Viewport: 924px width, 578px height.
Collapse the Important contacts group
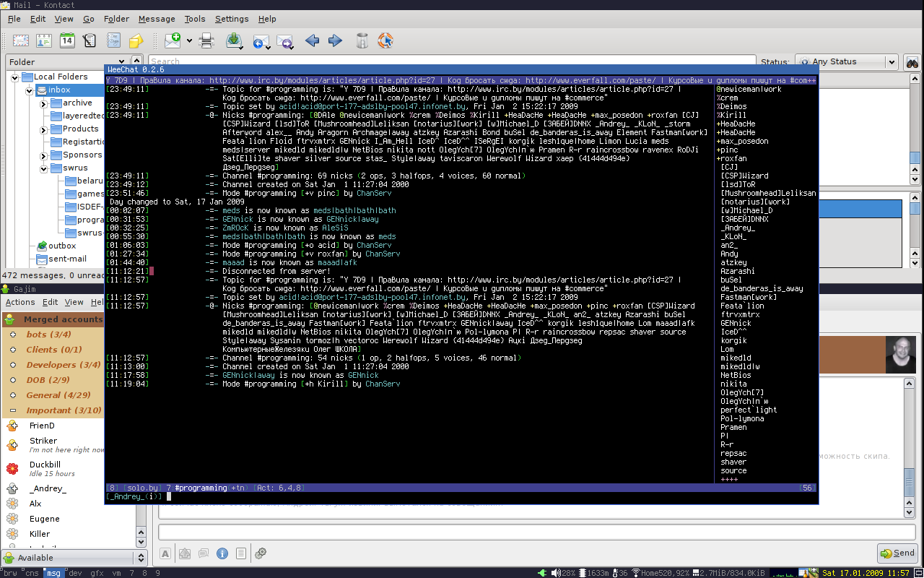[12, 410]
